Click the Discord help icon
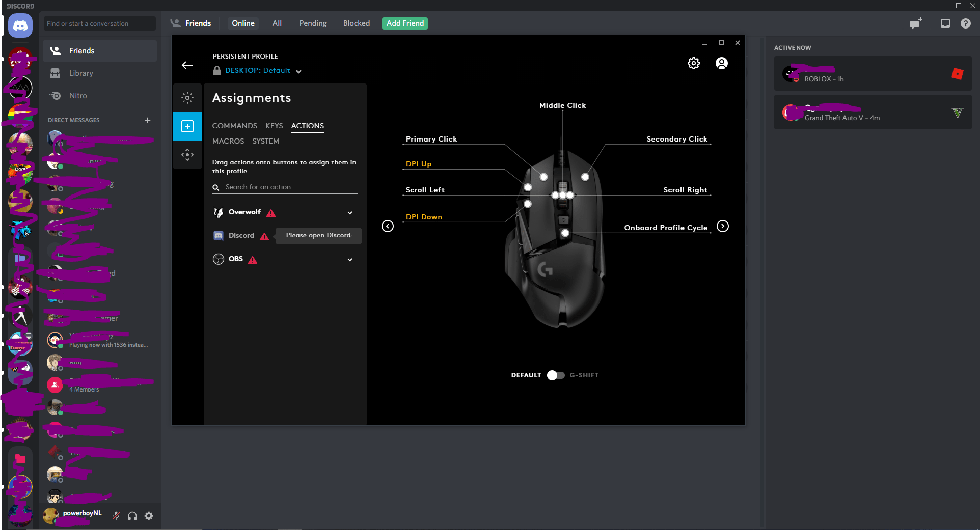This screenshot has height=530, width=980. point(966,23)
